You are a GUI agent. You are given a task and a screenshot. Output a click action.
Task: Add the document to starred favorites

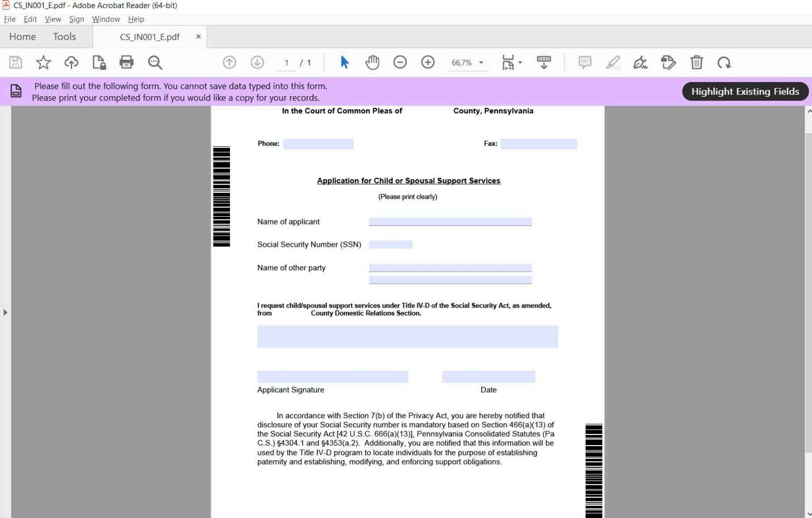coord(43,62)
